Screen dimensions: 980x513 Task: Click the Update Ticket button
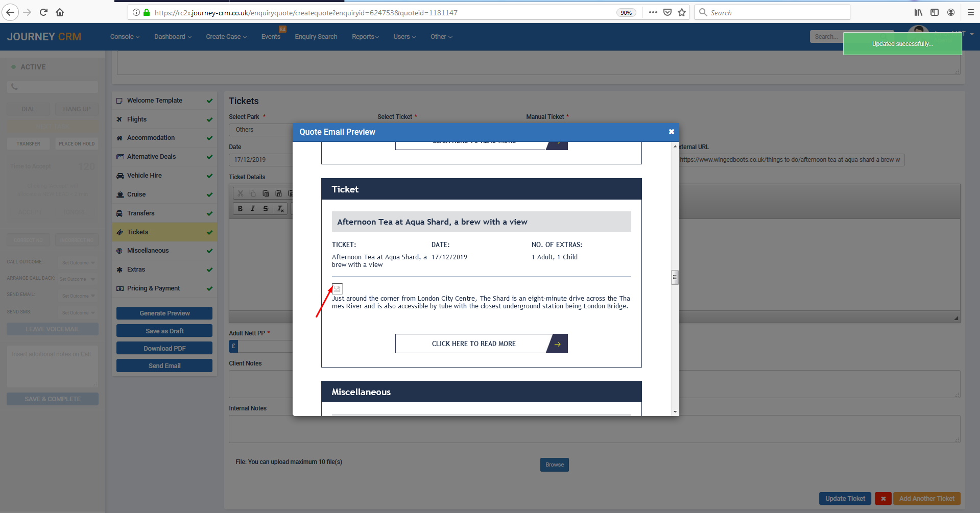coord(845,499)
